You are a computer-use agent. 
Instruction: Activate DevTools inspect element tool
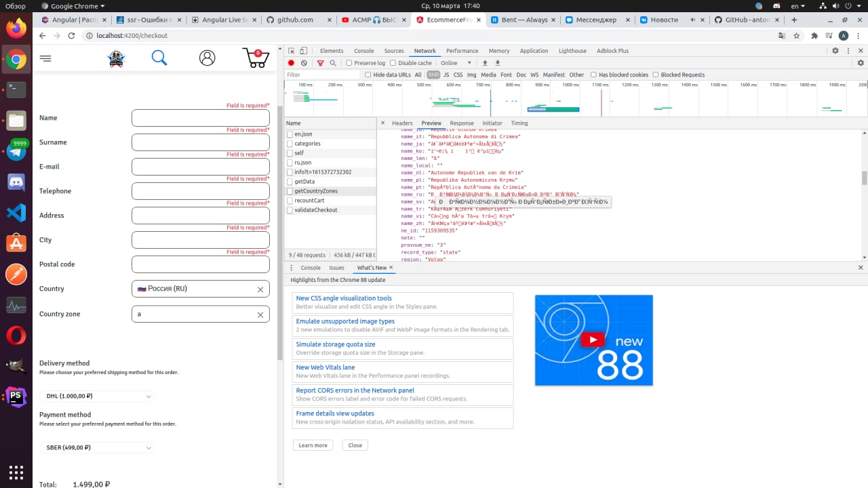[291, 51]
